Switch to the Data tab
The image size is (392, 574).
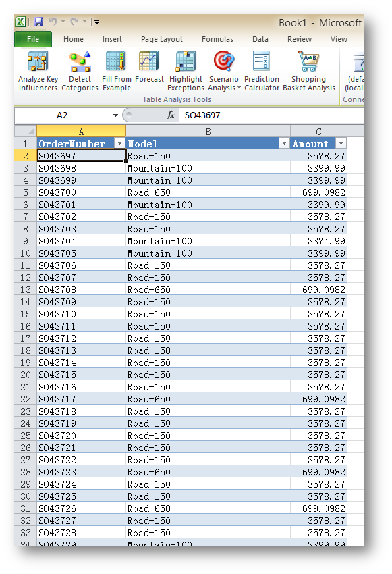[x=260, y=39]
